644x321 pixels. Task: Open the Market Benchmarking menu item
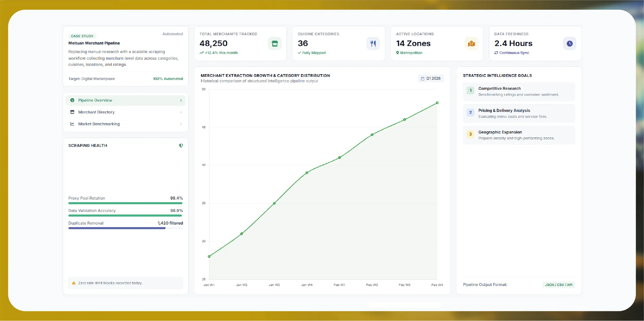126,124
